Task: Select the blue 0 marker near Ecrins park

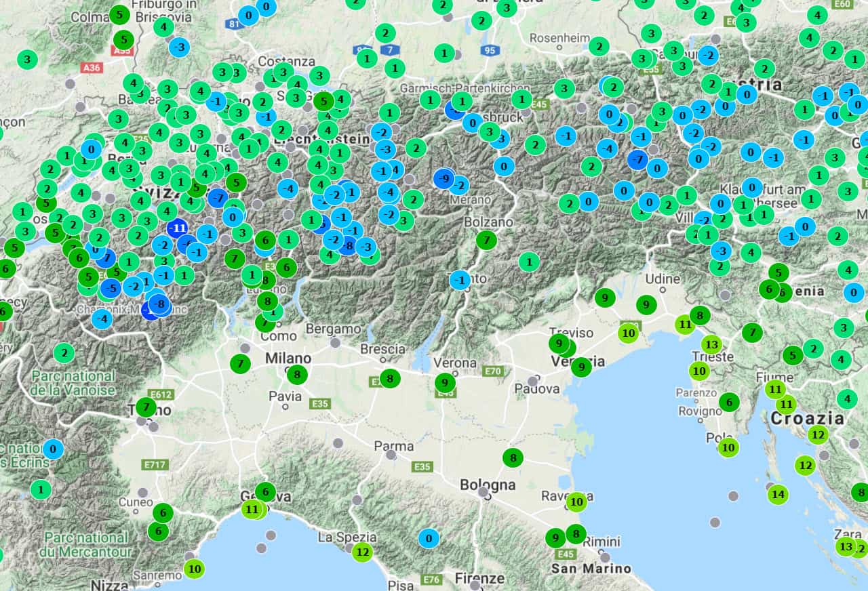Action: click(53, 449)
